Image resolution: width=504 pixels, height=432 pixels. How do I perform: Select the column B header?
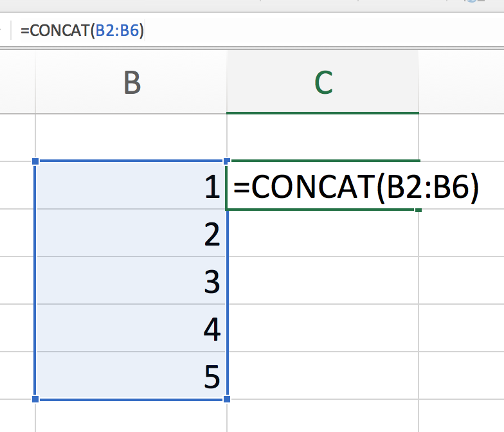pyautogui.click(x=131, y=82)
